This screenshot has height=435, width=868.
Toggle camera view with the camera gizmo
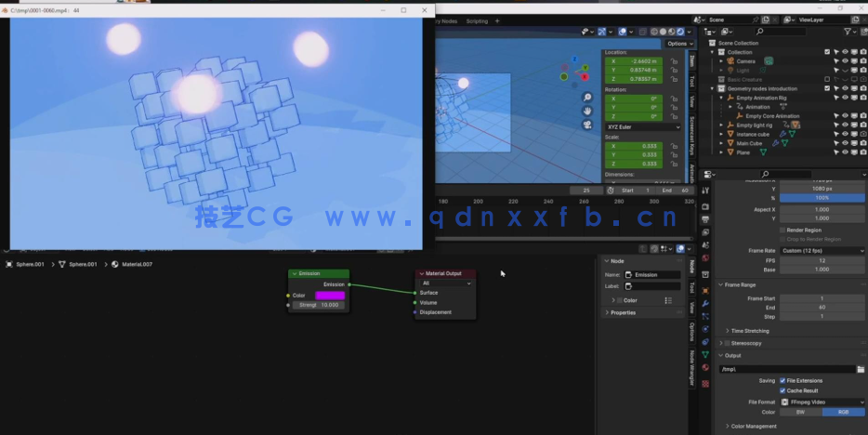587,125
